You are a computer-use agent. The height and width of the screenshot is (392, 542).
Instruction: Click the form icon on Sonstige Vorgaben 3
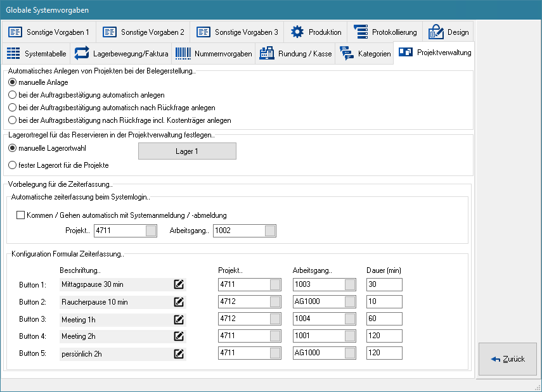[203, 32]
